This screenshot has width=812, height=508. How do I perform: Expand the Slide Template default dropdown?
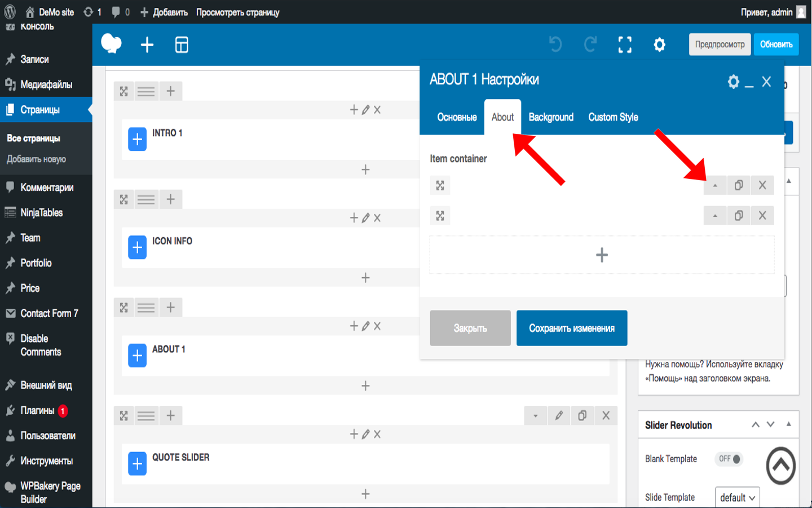(738, 497)
